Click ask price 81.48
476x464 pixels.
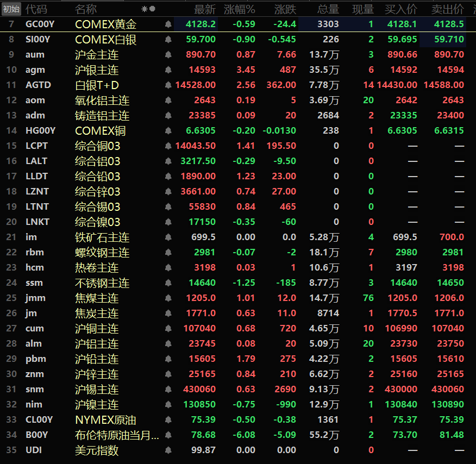pyautogui.click(x=452, y=435)
